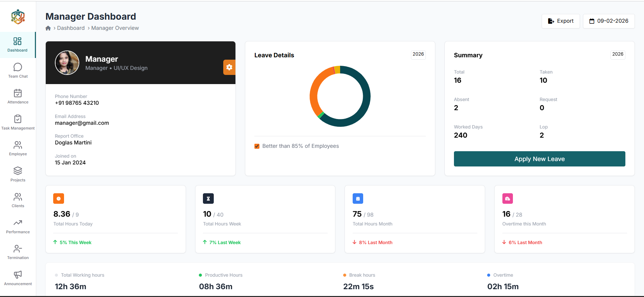Click the Taken leave value 10
644x297 pixels.
pos(543,80)
